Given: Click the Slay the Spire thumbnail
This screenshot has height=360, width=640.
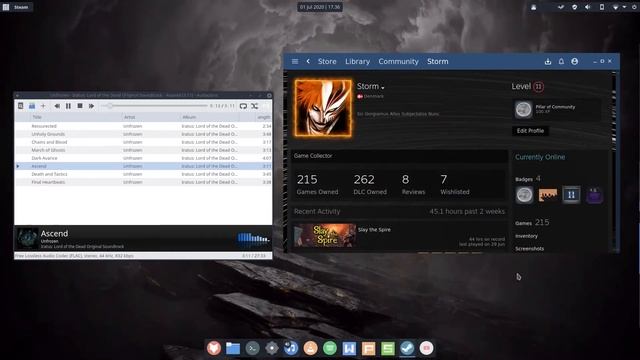Looking at the screenshot, I should tap(325, 235).
